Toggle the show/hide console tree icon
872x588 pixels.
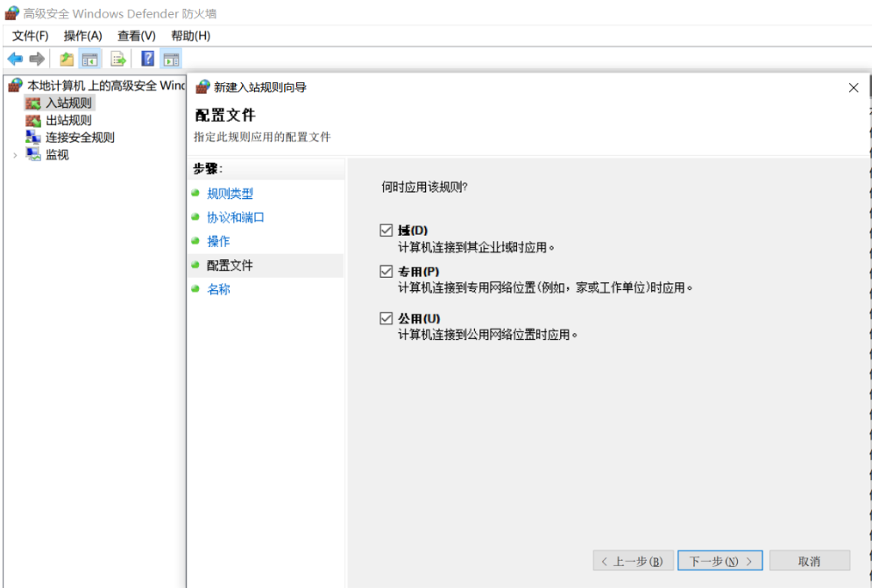coord(88,58)
